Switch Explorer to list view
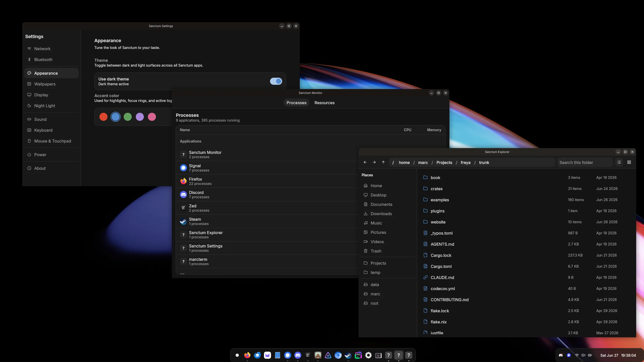This screenshot has width=644, height=362. [x=619, y=162]
